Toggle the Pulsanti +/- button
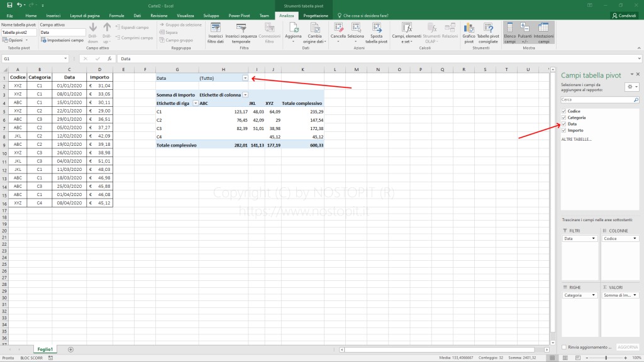The height and width of the screenshot is (362, 644). pyautogui.click(x=525, y=33)
